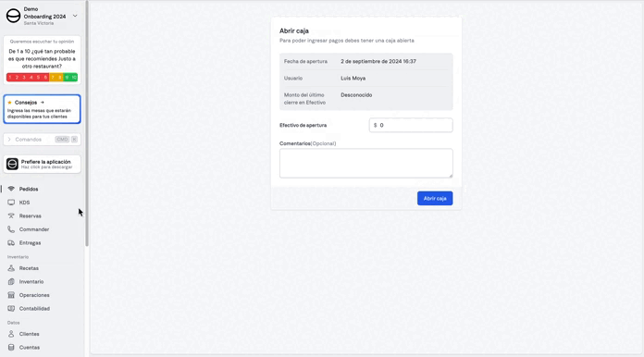Click the Comandos chevron icon

pos(9,140)
